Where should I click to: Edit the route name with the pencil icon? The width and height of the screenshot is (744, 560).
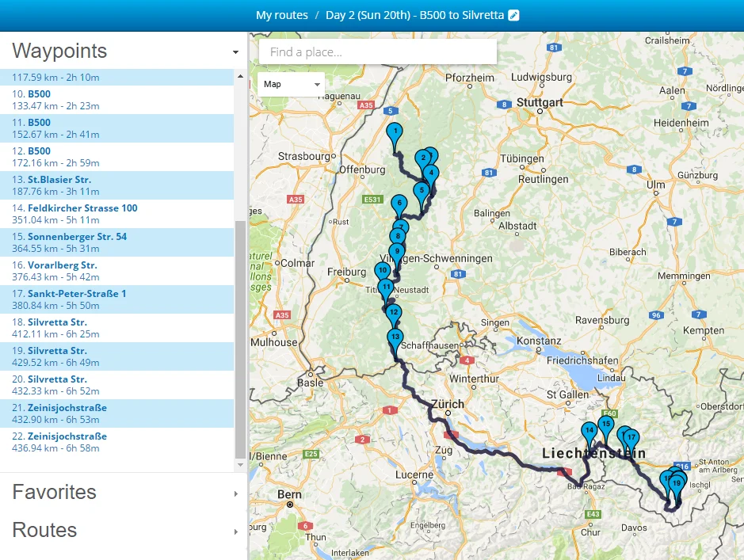tap(513, 15)
